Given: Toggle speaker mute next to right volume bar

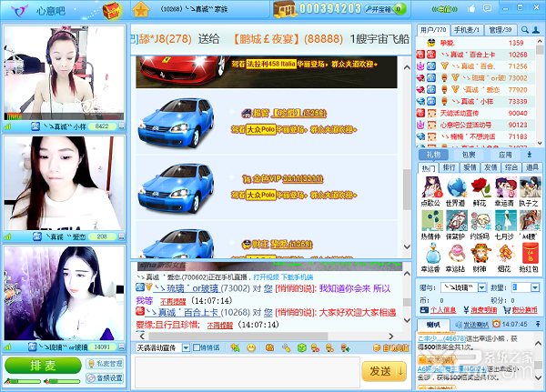Looking at the screenshot, I should pos(46,381).
